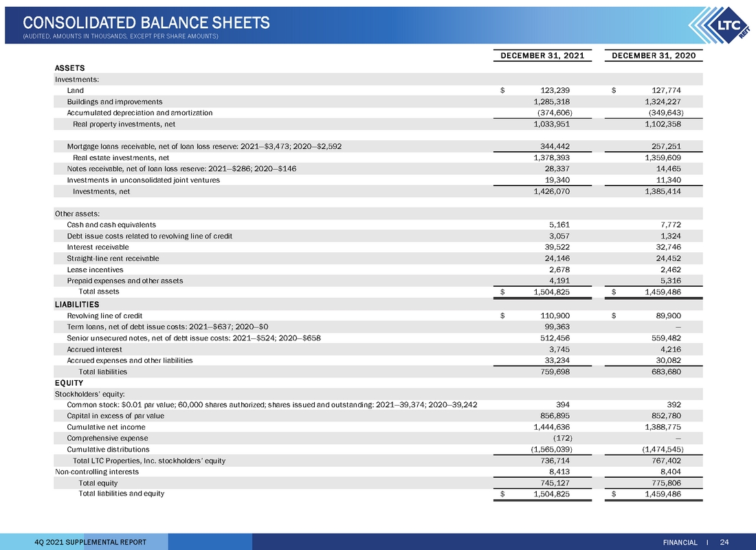Click 'Real property investments, net' label

point(124,124)
